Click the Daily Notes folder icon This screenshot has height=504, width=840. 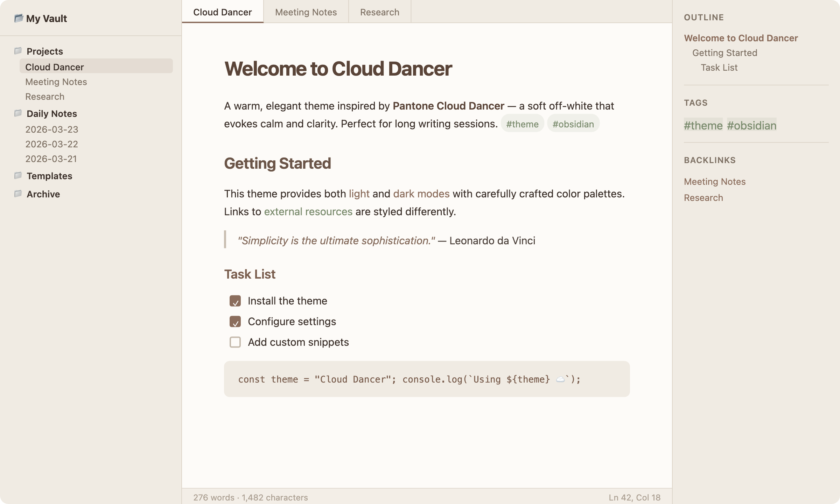click(x=18, y=113)
